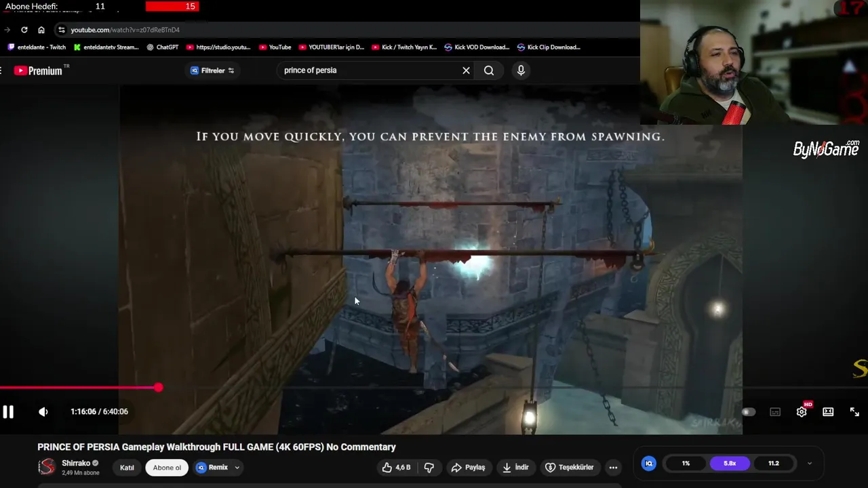
Task: Enter fullscreen mode
Action: pyautogui.click(x=854, y=411)
